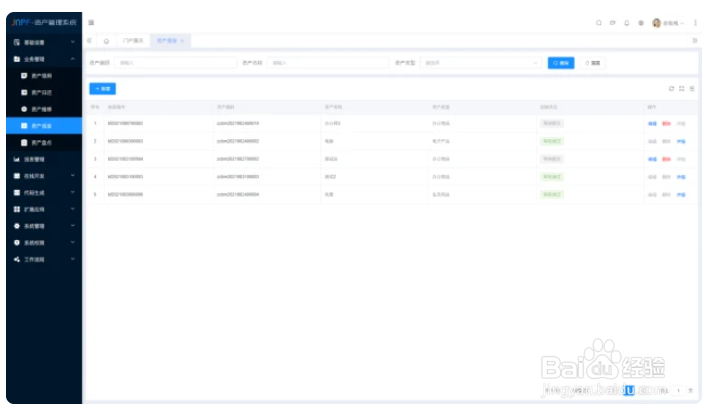The height and width of the screenshot is (414, 705).
Task: Click the header search icon left of the screen icon
Action: (x=599, y=23)
